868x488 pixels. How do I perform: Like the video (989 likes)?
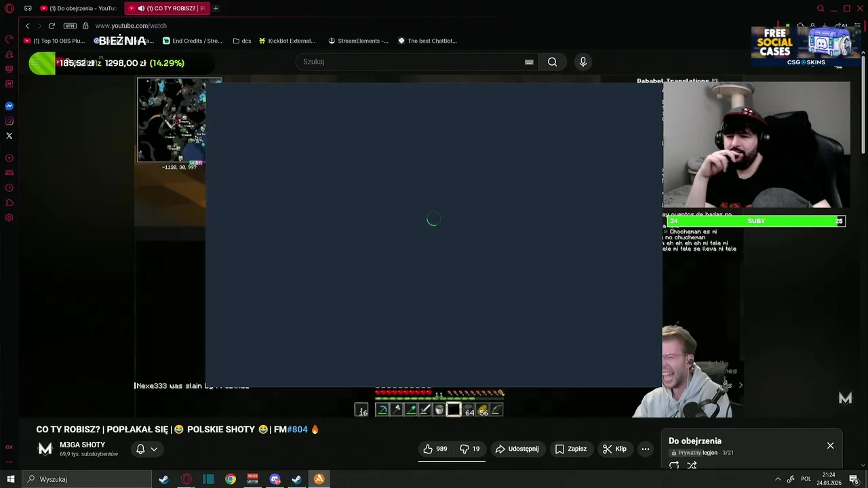tap(435, 449)
